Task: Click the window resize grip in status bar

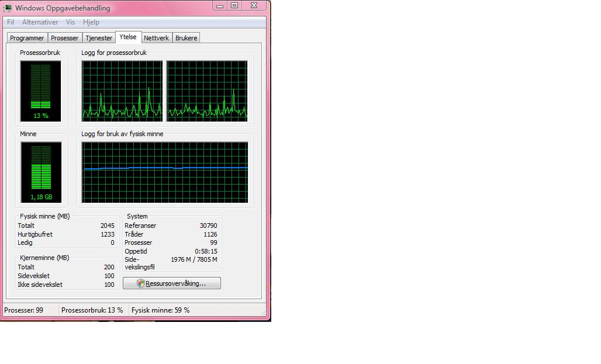Action: click(263, 313)
